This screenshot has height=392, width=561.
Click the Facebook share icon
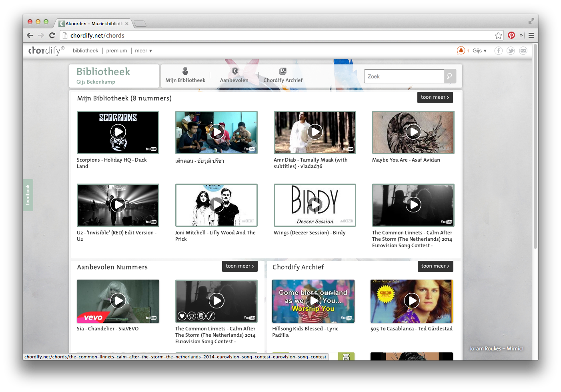pyautogui.click(x=498, y=51)
